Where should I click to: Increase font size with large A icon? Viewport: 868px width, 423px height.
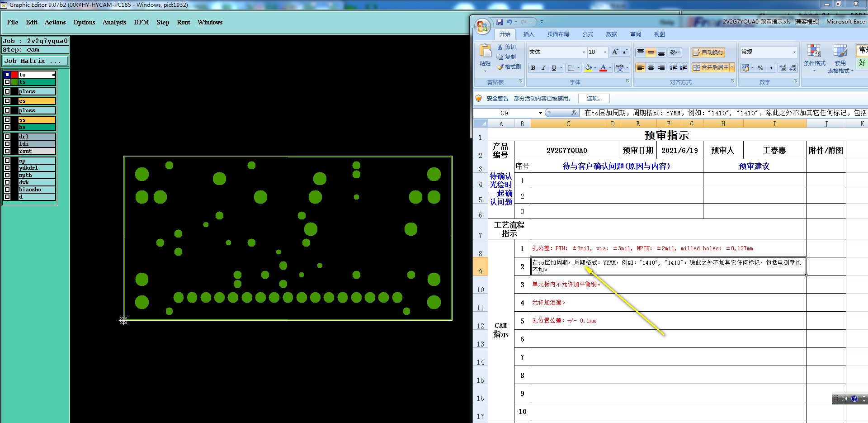tap(615, 52)
